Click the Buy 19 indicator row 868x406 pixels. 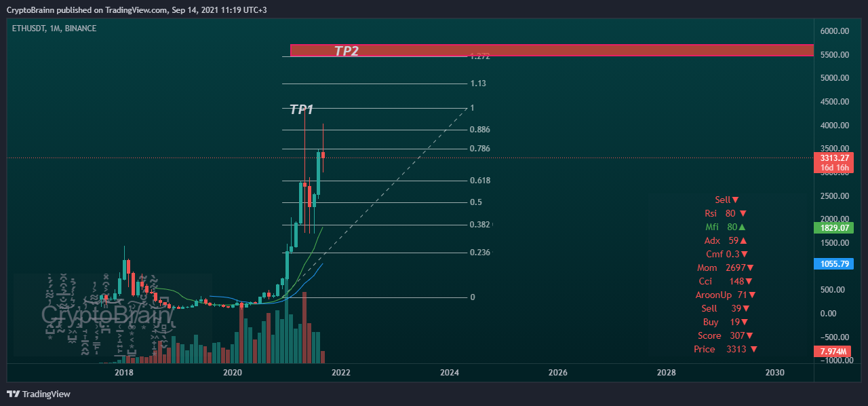(x=726, y=322)
